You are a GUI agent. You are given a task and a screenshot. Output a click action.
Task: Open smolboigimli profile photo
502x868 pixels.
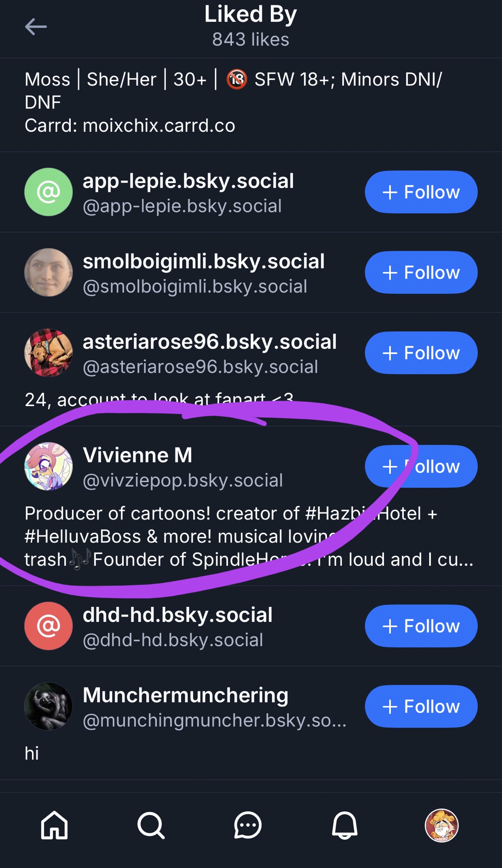tap(48, 273)
